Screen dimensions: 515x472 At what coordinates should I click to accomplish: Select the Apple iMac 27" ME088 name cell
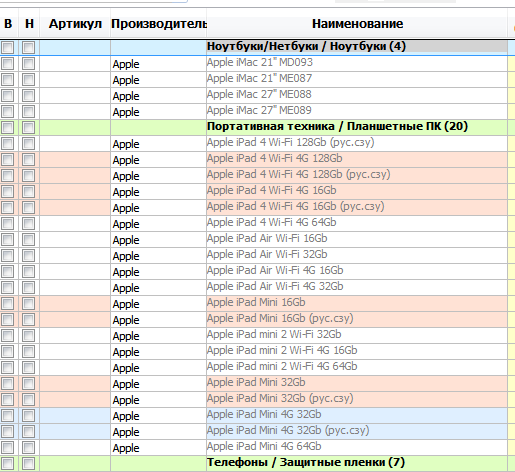coord(357,95)
